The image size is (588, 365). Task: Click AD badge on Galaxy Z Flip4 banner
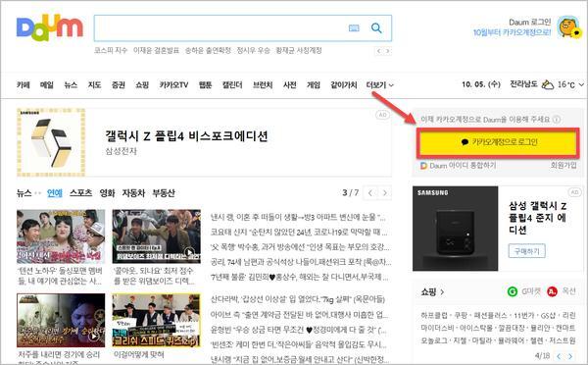point(382,115)
